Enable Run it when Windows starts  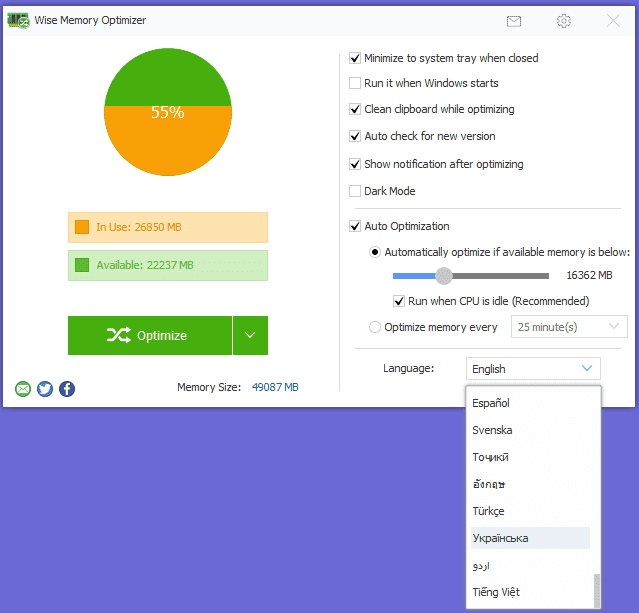pyautogui.click(x=355, y=83)
